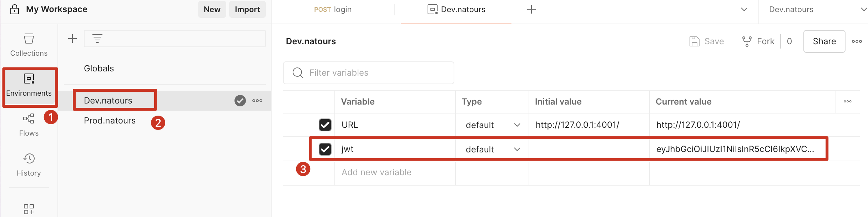Click the plus icon to create environment
The height and width of the screenshot is (217, 868).
point(72,39)
